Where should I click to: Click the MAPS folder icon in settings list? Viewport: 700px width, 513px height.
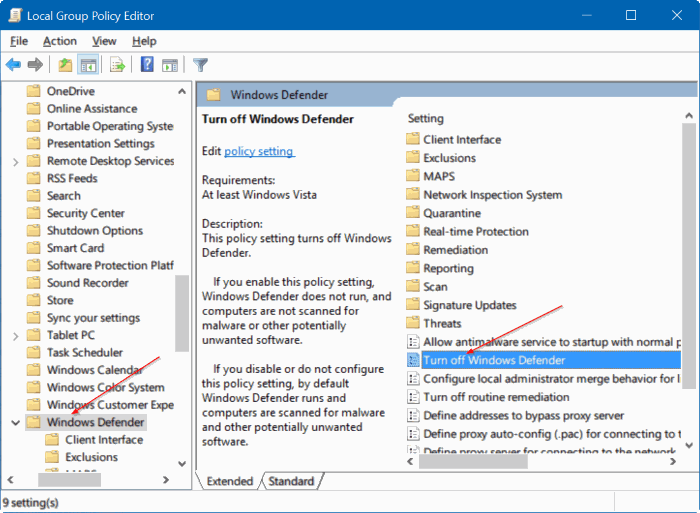[413, 176]
